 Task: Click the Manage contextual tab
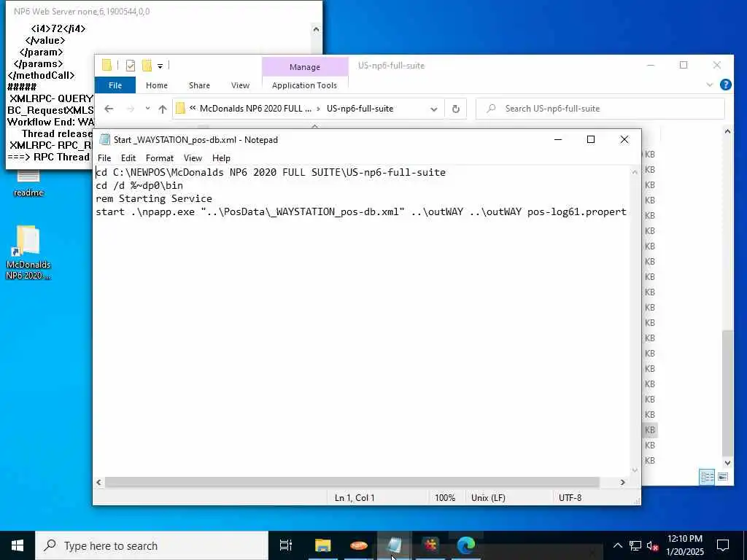(304, 67)
